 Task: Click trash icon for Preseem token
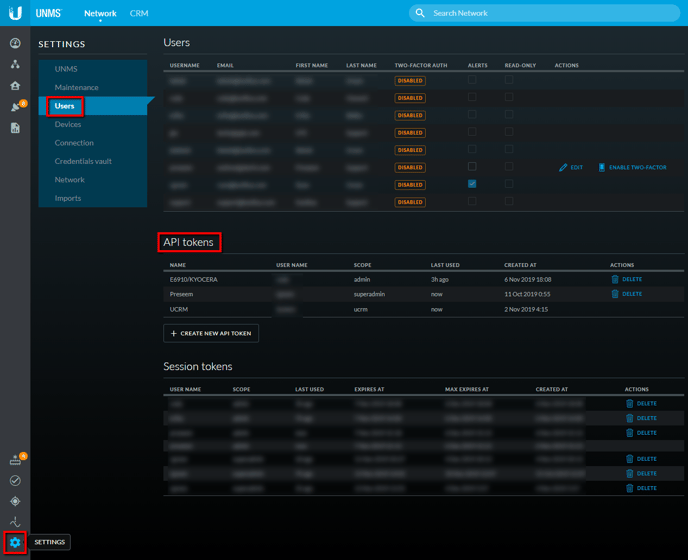615,294
